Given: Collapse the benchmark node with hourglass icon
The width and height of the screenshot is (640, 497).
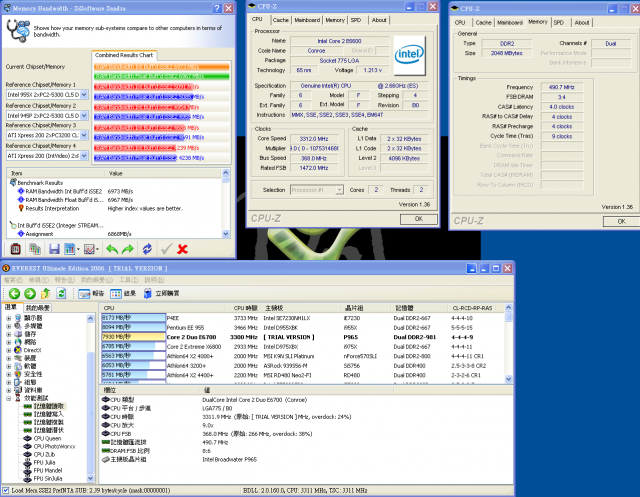Looking at the screenshot, I should point(9,398).
